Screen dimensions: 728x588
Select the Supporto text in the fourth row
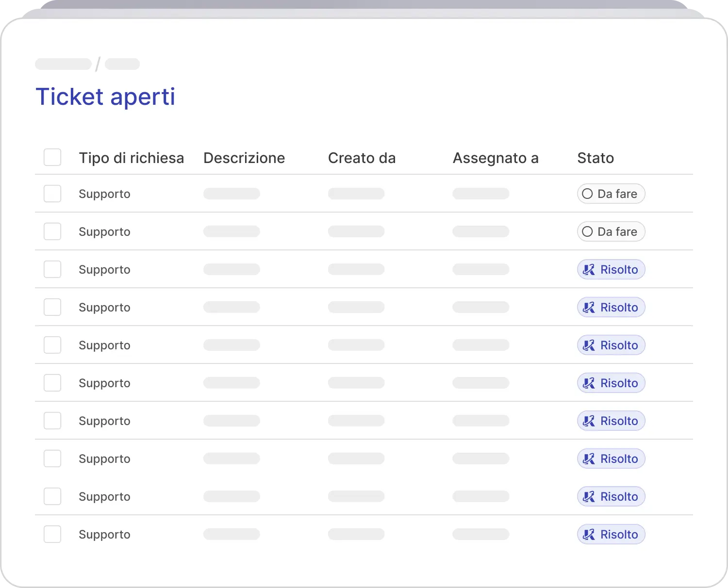coord(104,308)
